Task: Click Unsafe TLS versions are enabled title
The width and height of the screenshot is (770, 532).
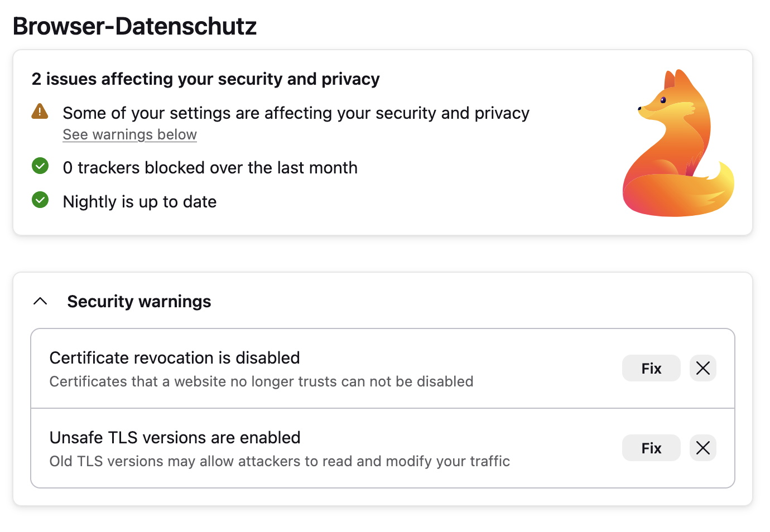Action: pos(175,437)
